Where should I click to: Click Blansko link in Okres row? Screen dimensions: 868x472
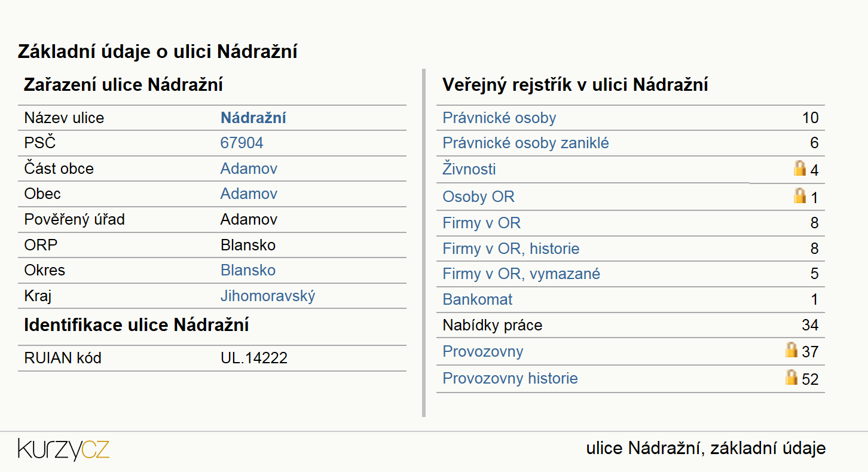click(x=248, y=270)
